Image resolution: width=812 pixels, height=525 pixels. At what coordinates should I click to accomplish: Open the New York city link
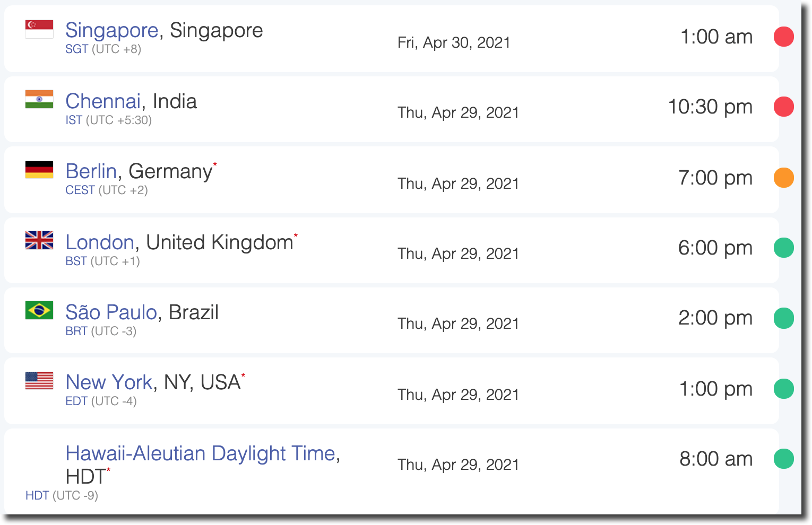click(x=109, y=382)
